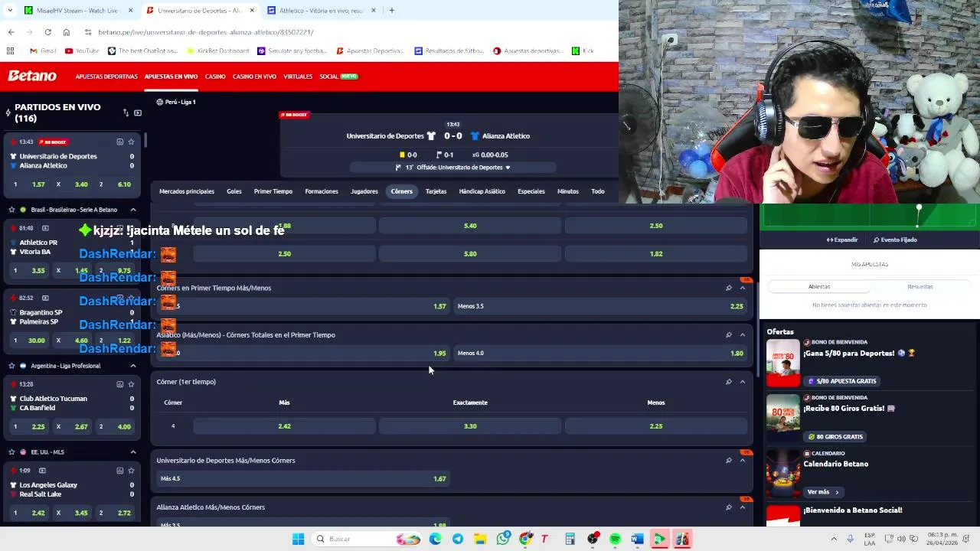Click the S/80 Apuesta Gratis offer button
Screen dimensions: 980x551
(842, 381)
